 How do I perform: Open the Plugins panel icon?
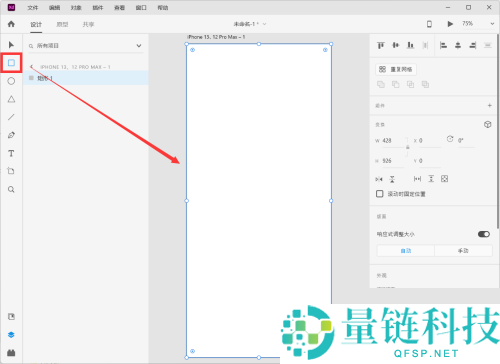coord(11,352)
